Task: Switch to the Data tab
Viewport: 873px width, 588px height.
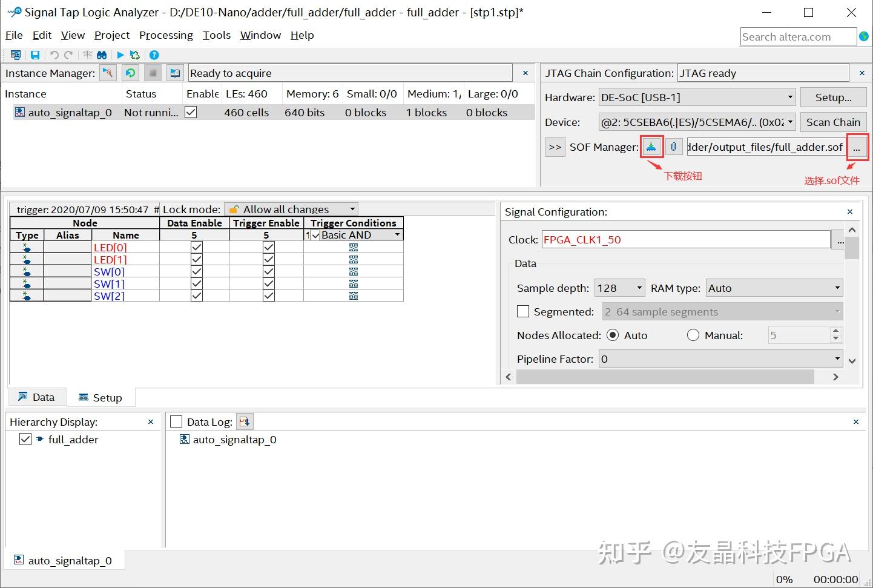Action: (37, 397)
